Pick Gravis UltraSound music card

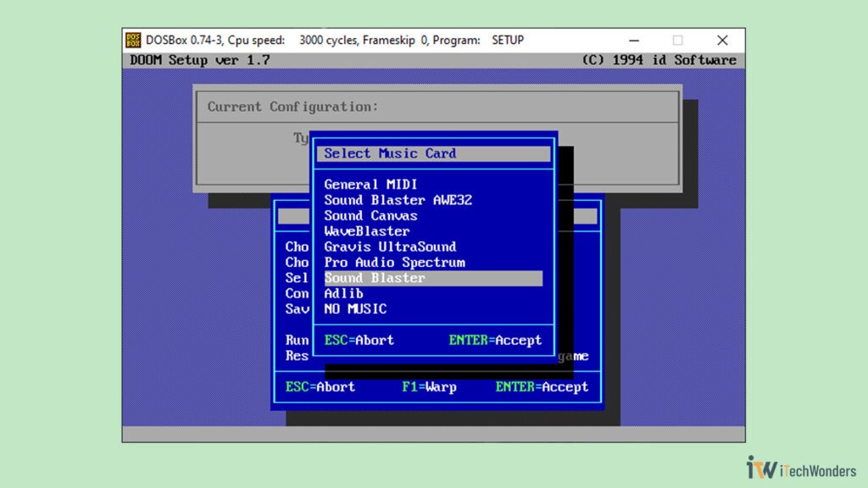point(389,247)
